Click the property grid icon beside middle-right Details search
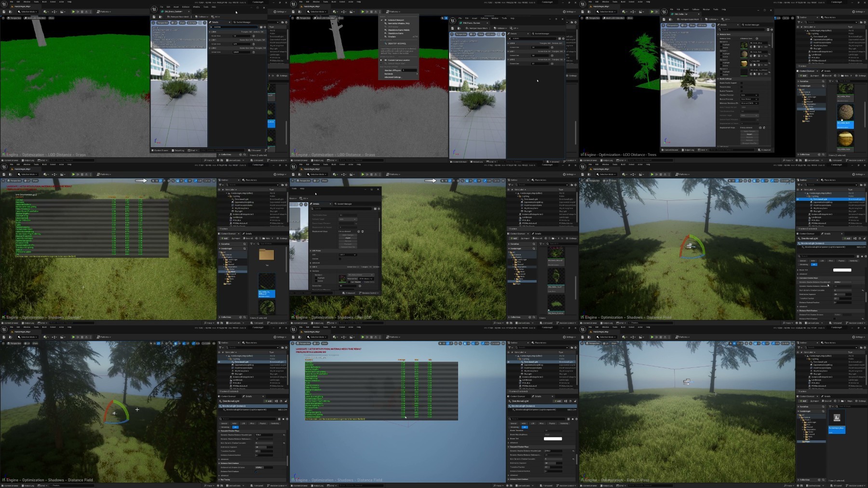Image resolution: width=868 pixels, height=488 pixels. click(858, 256)
